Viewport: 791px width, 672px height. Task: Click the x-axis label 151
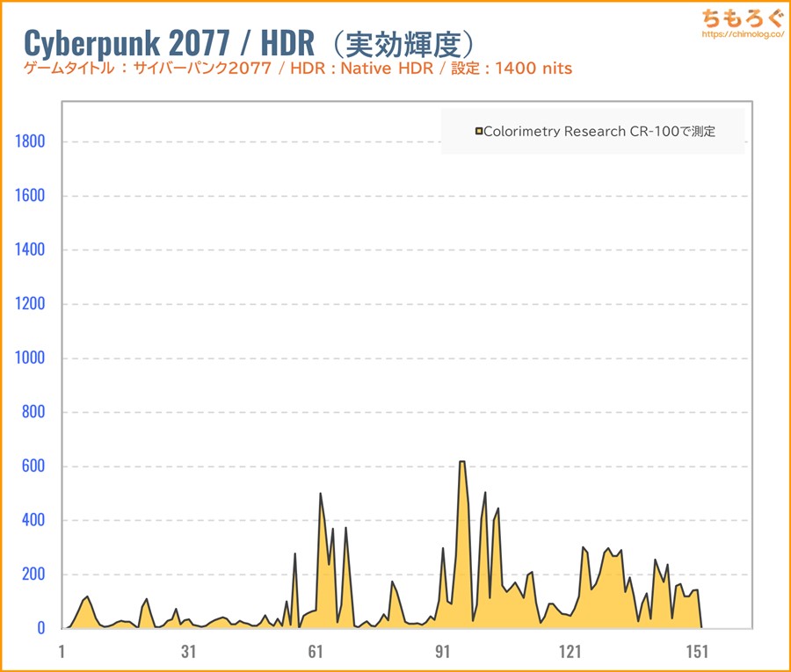point(697,651)
